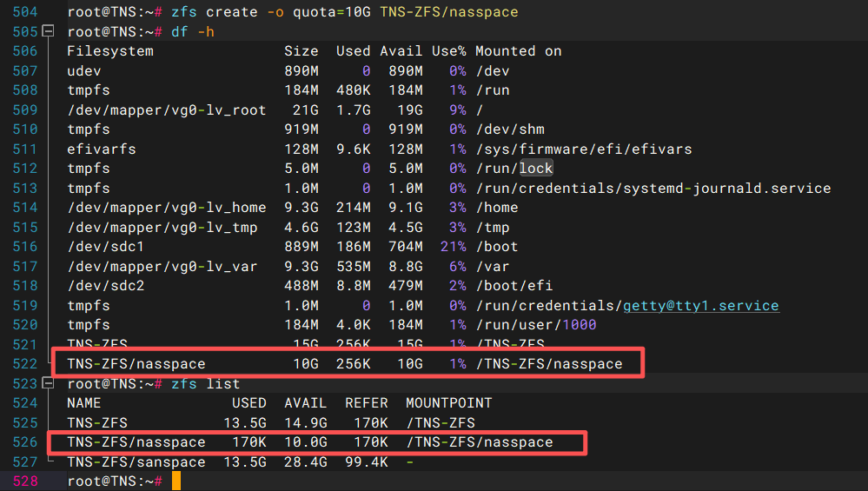Click the highlighted word "lock" in /run/lock
Image resolution: width=868 pixels, height=491 pixels.
[536, 168]
